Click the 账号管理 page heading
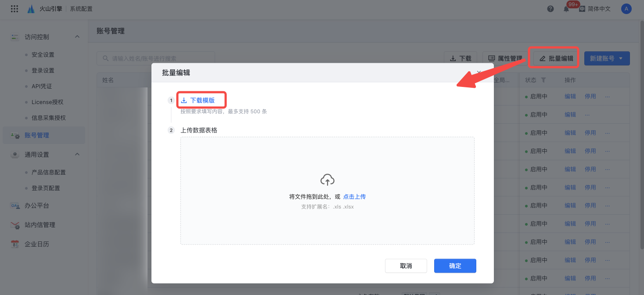 click(111, 31)
